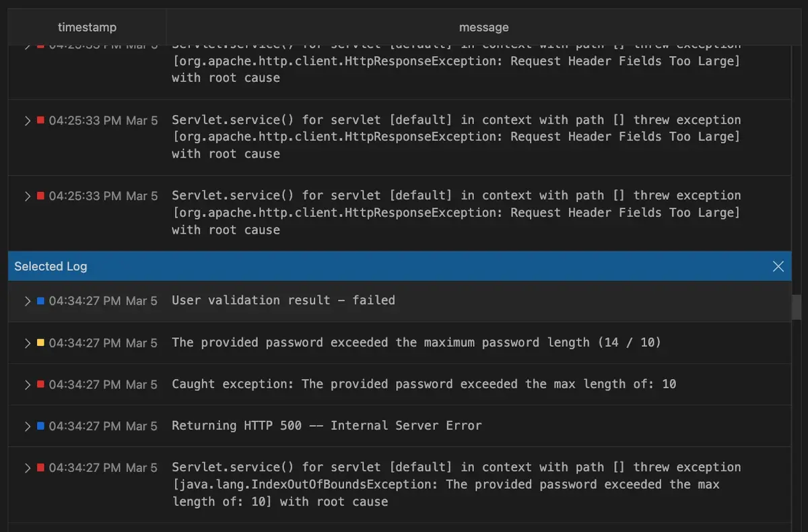Viewport: 808px width, 532px height.
Task: Click the red error icon on 'Caught exception' row
Action: pos(40,385)
